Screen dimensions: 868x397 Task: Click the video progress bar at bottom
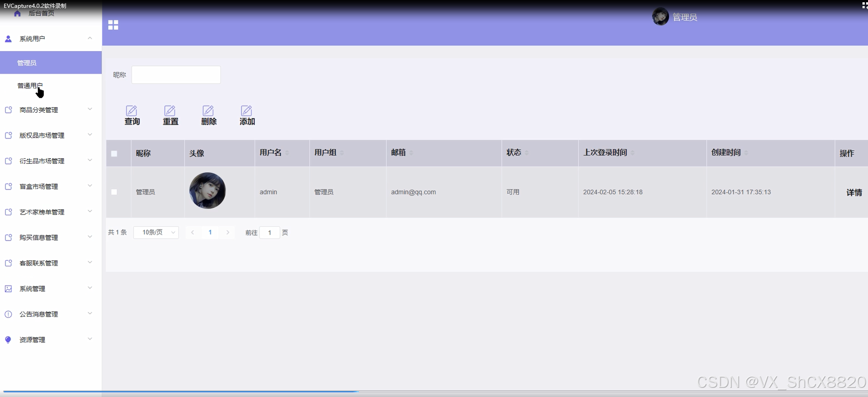click(x=434, y=391)
